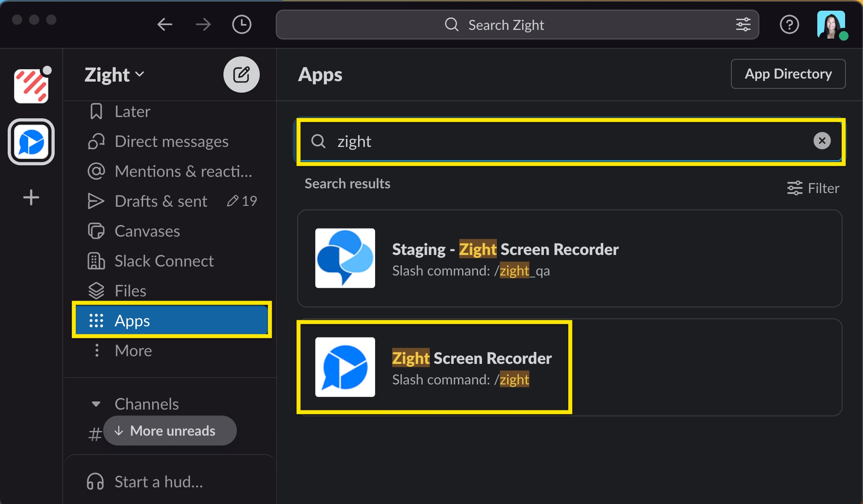Screen dimensions: 863x504
Task: Jump to More unreads
Action: point(170,431)
